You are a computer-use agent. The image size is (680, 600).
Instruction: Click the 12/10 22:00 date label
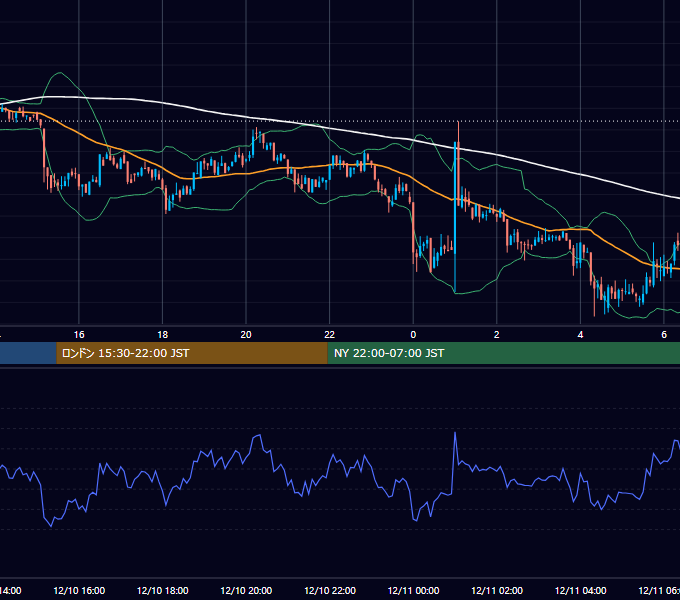pyautogui.click(x=330, y=590)
